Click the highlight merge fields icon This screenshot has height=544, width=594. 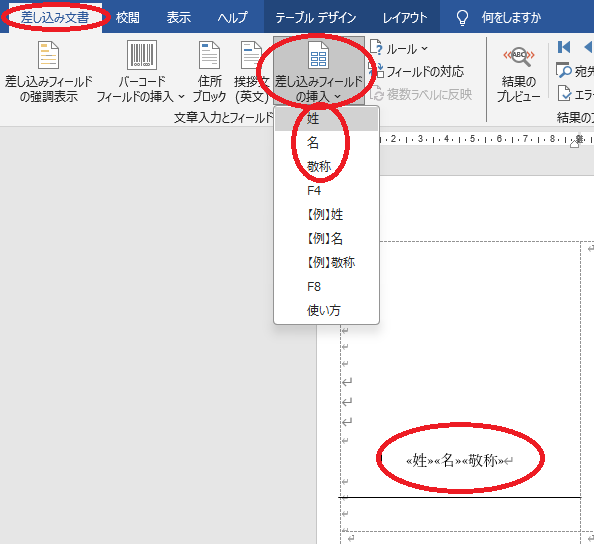(x=48, y=55)
